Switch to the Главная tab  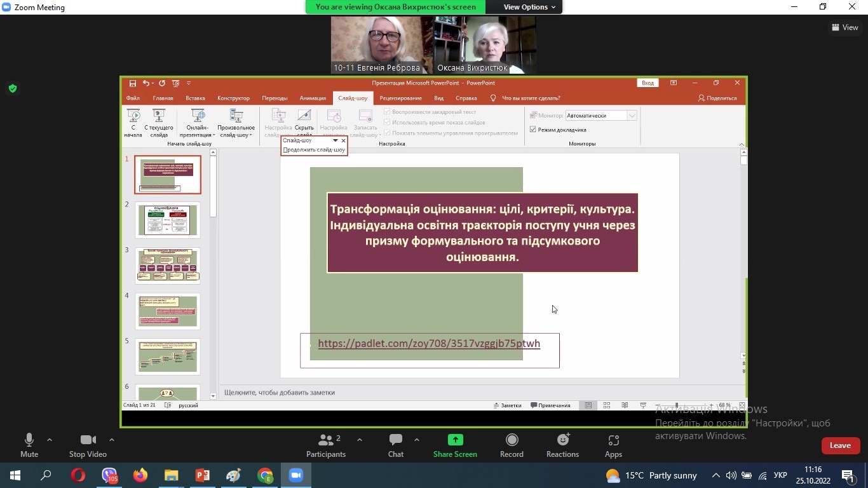click(163, 98)
